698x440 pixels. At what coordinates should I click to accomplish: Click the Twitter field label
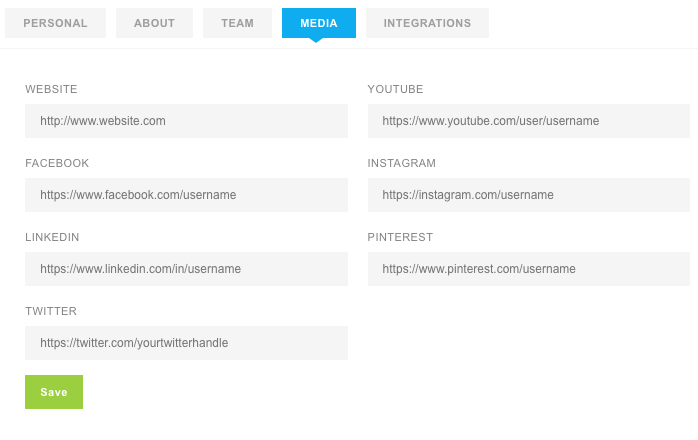tap(51, 311)
